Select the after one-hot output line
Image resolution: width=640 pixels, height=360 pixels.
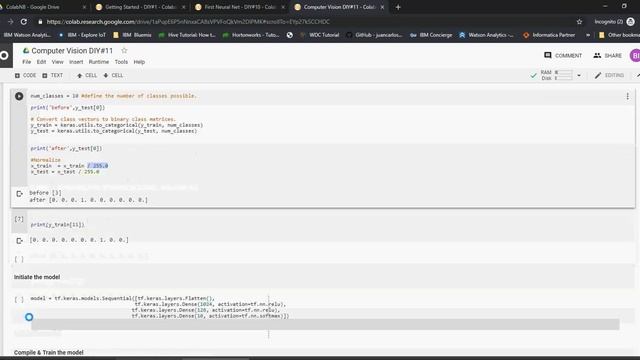pyautogui.click(x=89, y=200)
